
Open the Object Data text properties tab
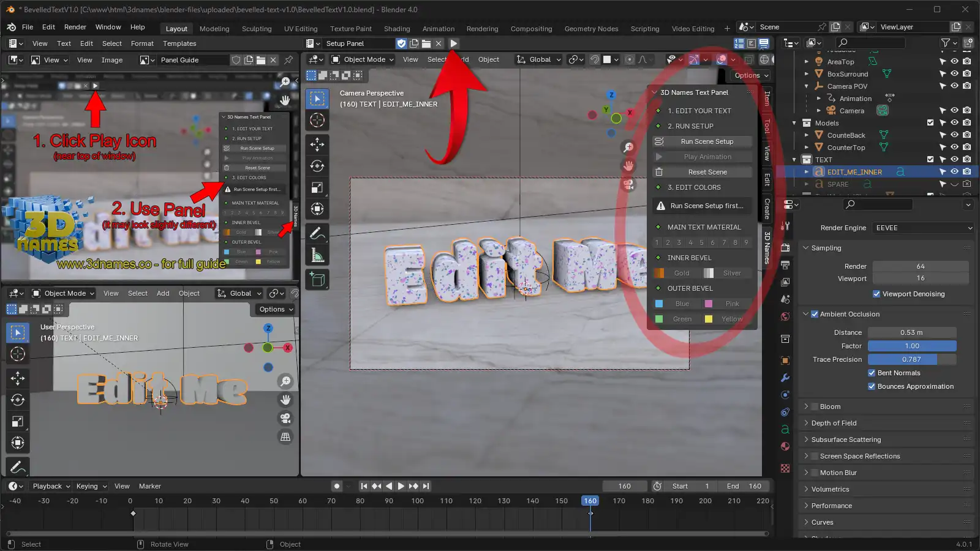pyautogui.click(x=785, y=429)
